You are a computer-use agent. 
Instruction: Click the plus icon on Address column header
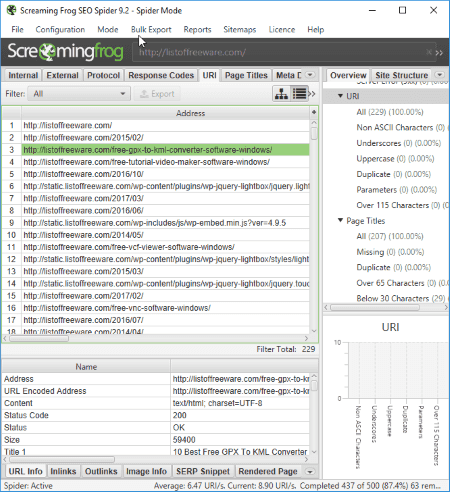pos(314,113)
